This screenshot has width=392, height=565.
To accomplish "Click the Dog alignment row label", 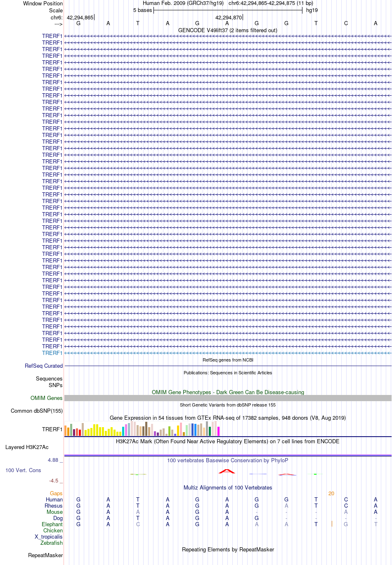I will [x=58, y=518].
